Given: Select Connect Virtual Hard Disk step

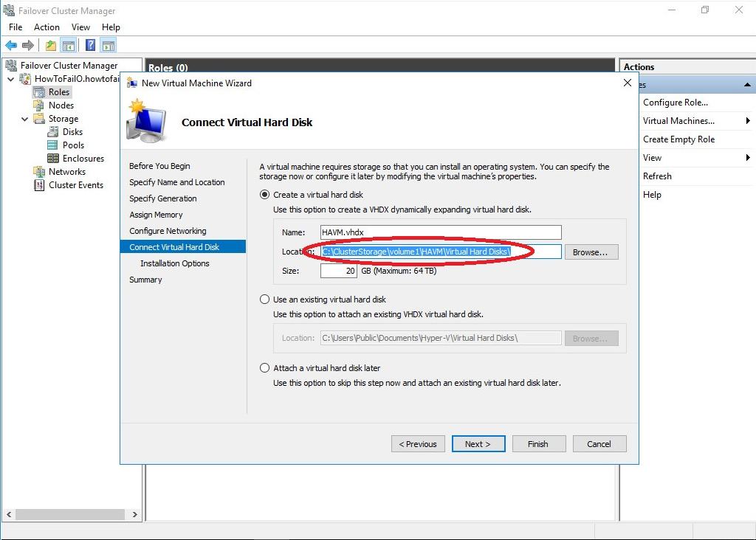Looking at the screenshot, I should coord(183,247).
